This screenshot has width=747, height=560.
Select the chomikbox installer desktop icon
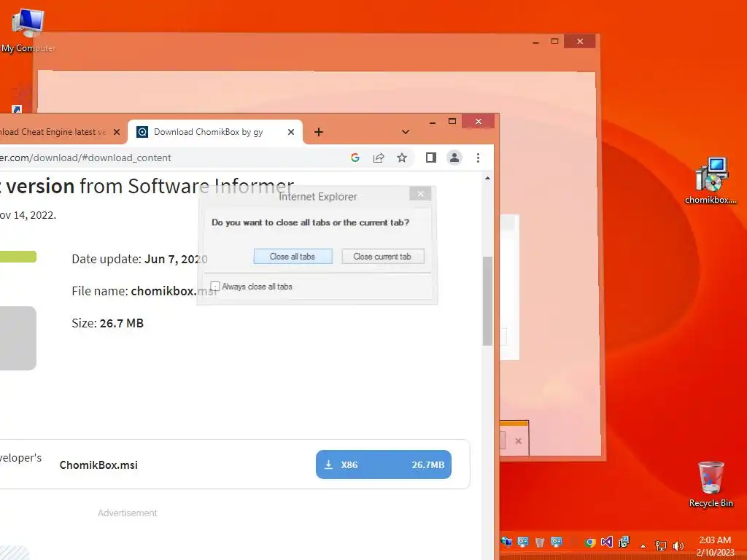point(711,181)
